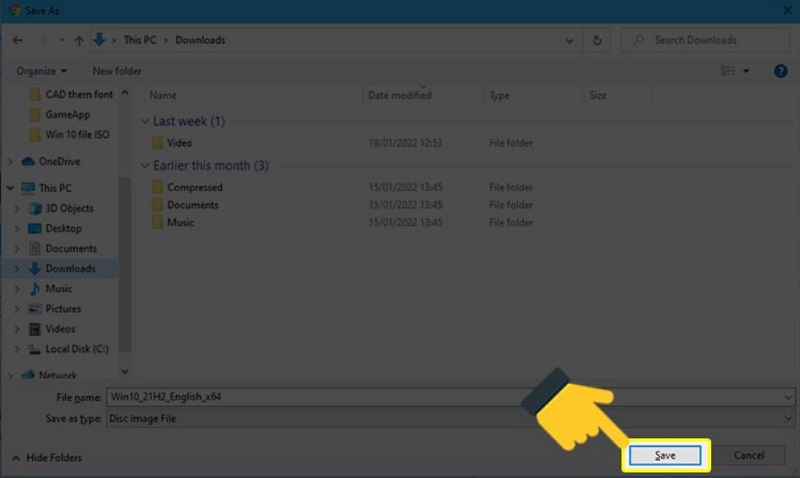The width and height of the screenshot is (800, 478).
Task: Open the Save as type dropdown
Action: click(451, 419)
